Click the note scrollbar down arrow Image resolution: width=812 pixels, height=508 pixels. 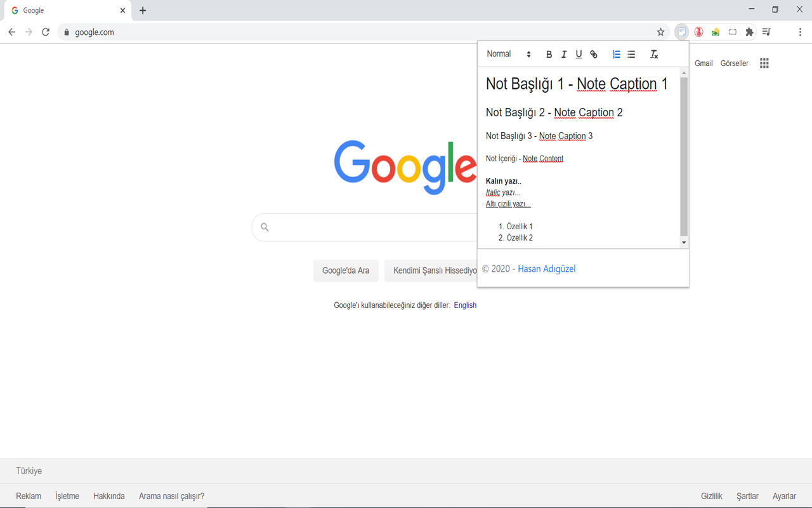[x=684, y=243]
